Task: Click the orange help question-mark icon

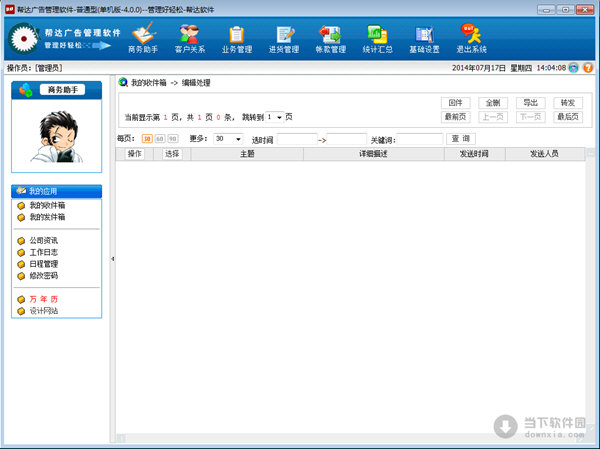Action: (x=588, y=68)
